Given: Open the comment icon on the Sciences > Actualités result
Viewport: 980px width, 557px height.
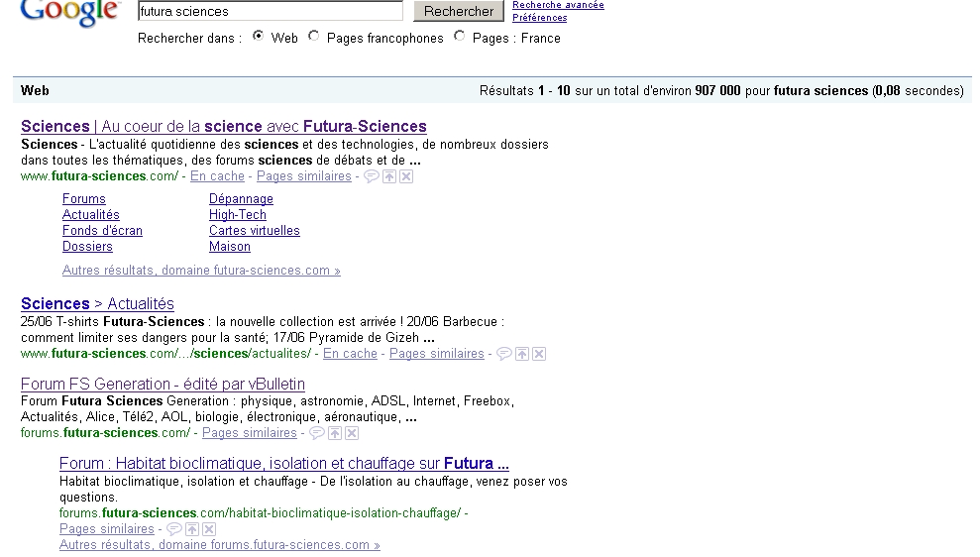Looking at the screenshot, I should tap(503, 355).
